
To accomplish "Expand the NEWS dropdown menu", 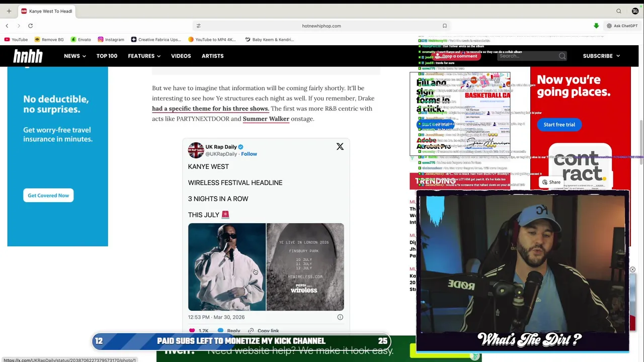I will click(x=74, y=56).
